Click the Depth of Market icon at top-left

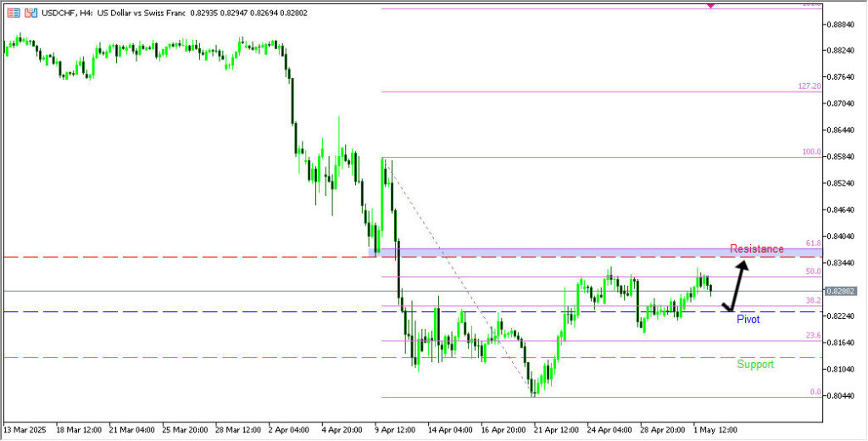[x=14, y=14]
